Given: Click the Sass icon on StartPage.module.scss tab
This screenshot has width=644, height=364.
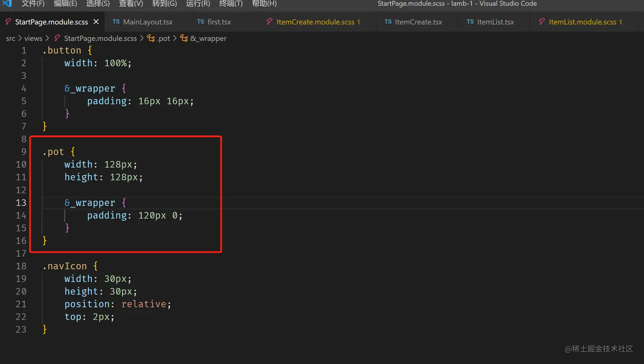Looking at the screenshot, I should click(8, 22).
